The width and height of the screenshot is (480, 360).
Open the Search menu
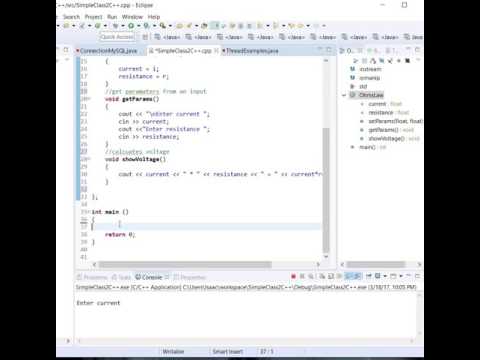(71, 17)
